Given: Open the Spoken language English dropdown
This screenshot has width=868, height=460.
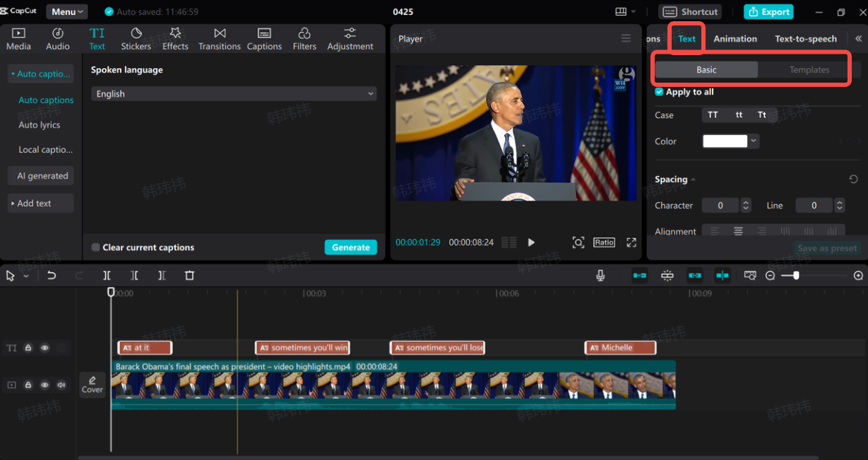Looking at the screenshot, I should pyautogui.click(x=234, y=93).
